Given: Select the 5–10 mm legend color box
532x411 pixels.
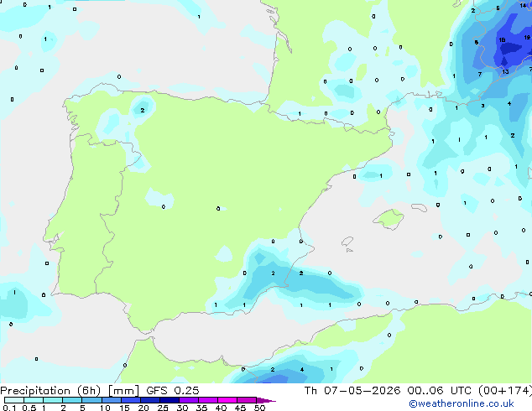Looking at the screenshot, I should (x=91, y=400).
